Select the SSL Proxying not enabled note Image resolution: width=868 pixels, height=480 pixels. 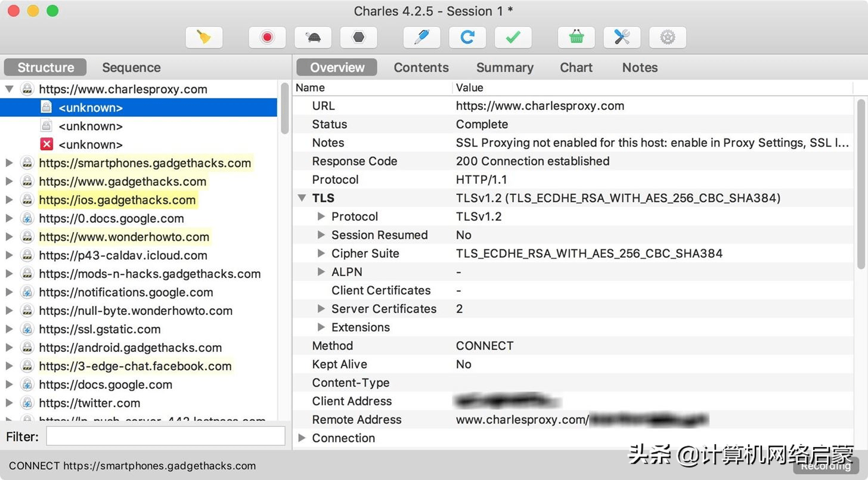652,143
